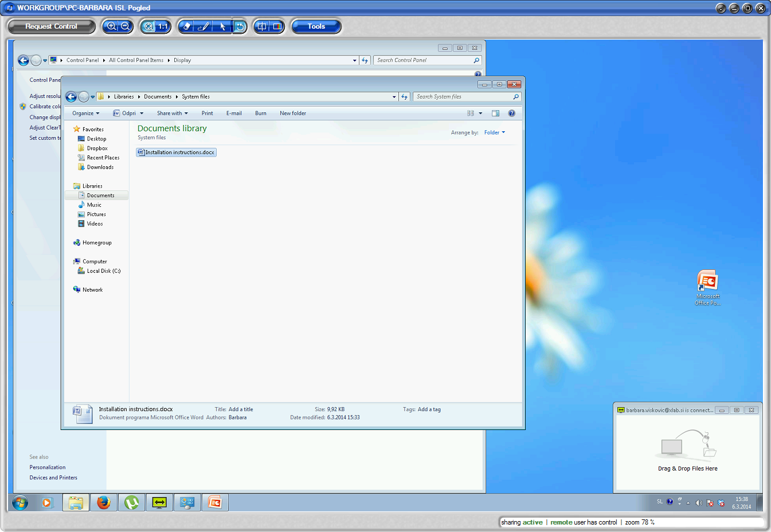Viewport: 771px width, 532px height.
Task: Click the clear annotations refresh icon
Action: 239,26
